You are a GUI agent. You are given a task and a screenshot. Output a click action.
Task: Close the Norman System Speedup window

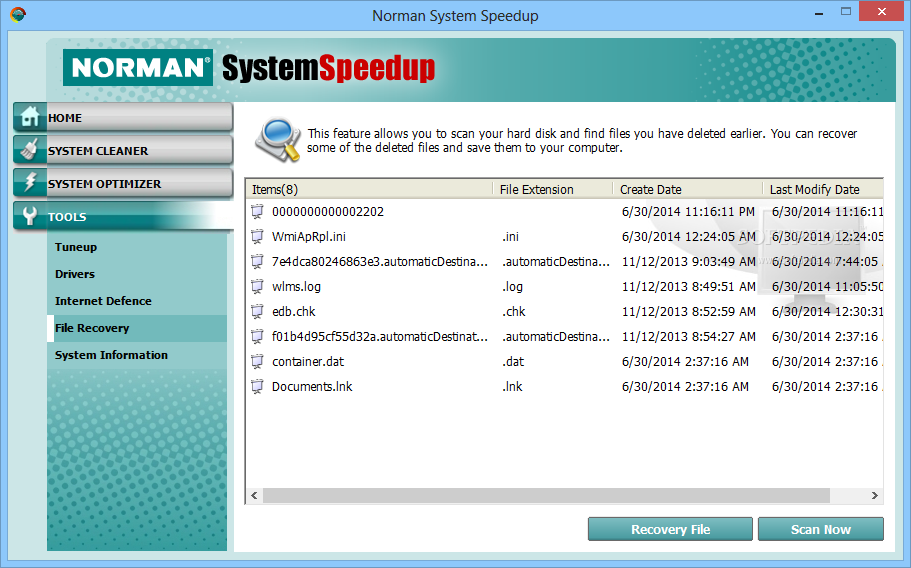point(881,12)
